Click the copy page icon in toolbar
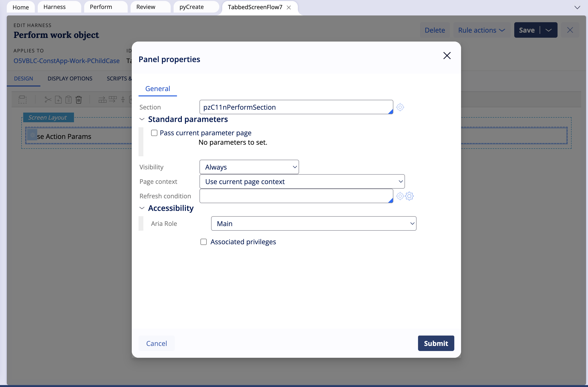The height and width of the screenshot is (387, 588). (x=58, y=100)
